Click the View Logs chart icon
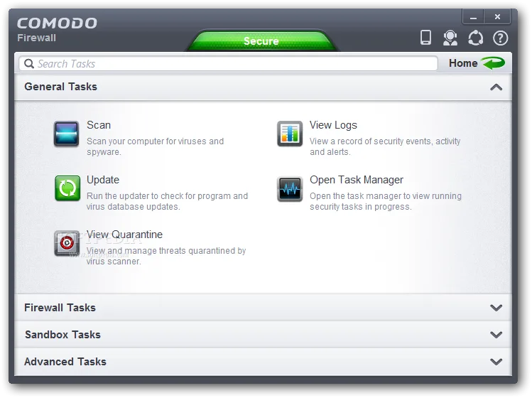This screenshot has width=532, height=398. [x=290, y=134]
